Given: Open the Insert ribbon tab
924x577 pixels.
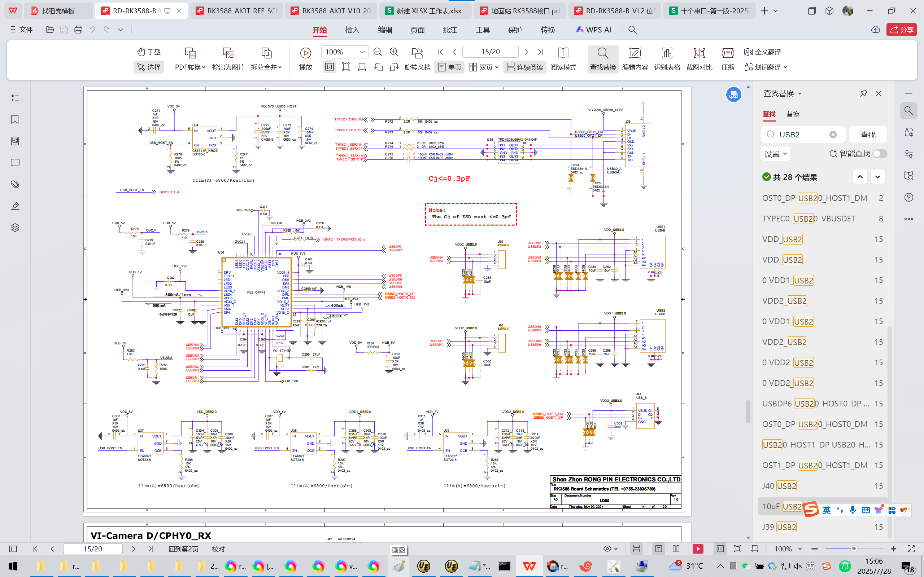Looking at the screenshot, I should coord(352,30).
